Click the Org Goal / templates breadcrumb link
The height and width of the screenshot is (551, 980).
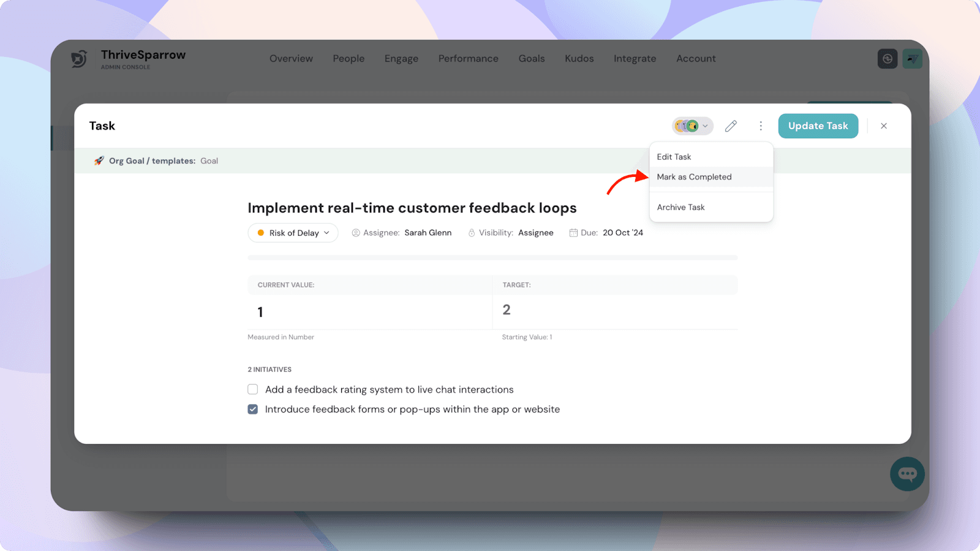tap(152, 161)
